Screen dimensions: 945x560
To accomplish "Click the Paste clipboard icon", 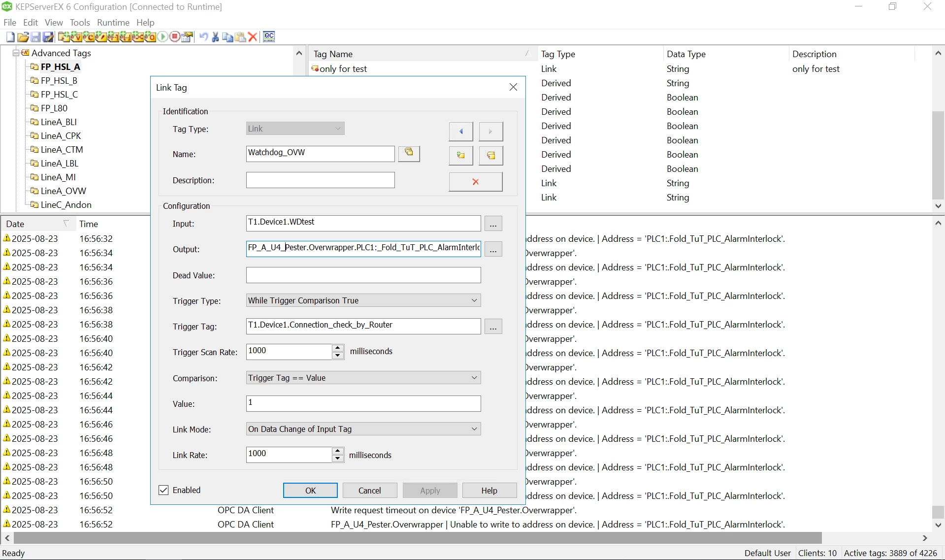I will click(x=240, y=37).
